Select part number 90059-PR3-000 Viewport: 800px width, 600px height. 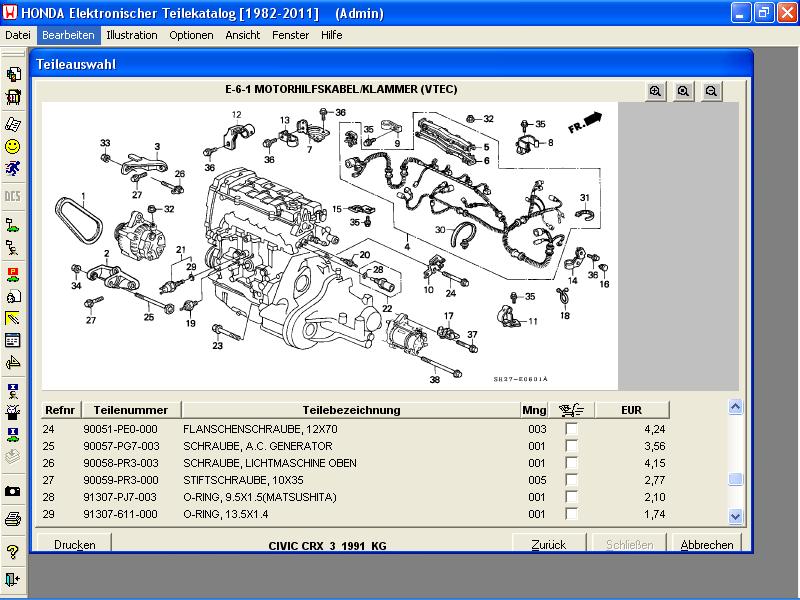pos(121,480)
